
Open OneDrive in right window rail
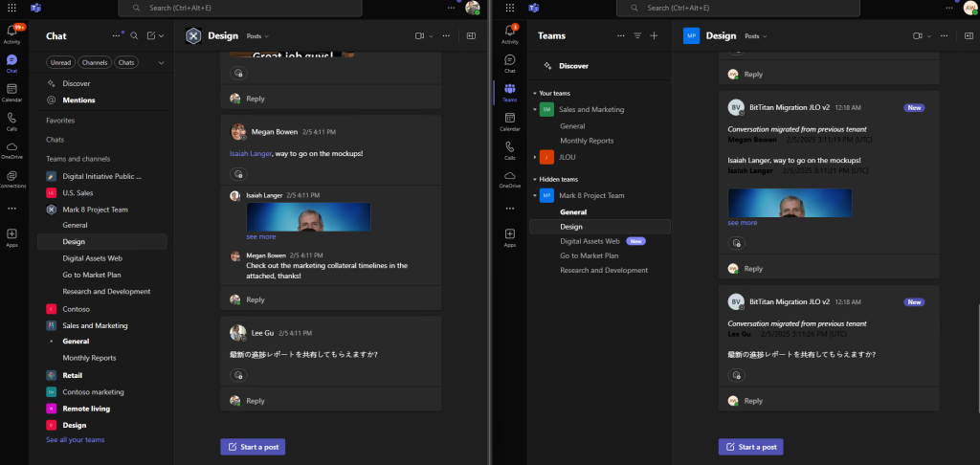pos(510,179)
